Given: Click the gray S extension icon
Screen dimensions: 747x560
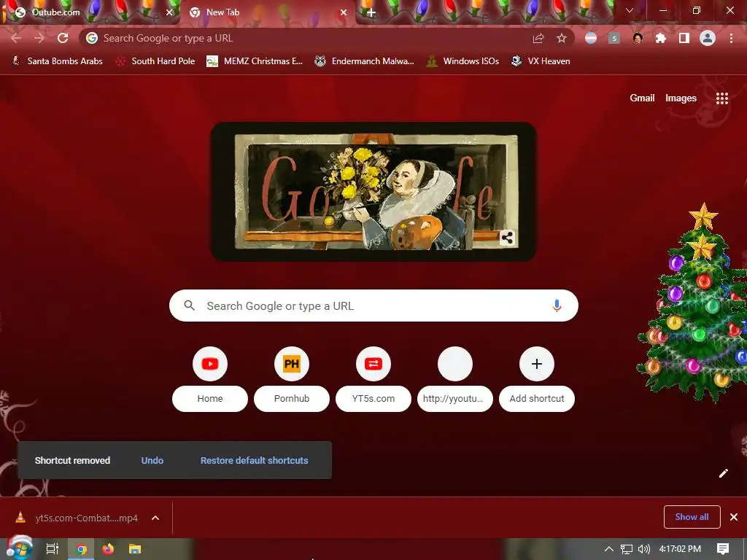Looking at the screenshot, I should click(614, 38).
